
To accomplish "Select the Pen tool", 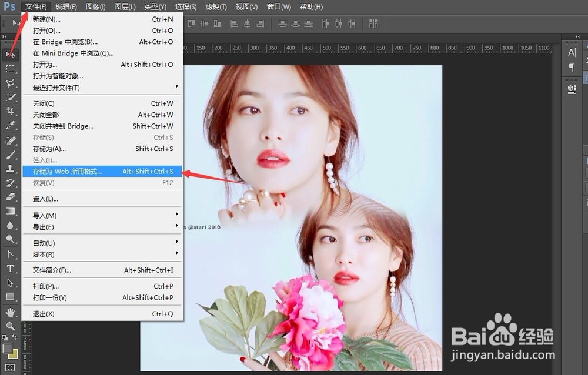I will [10, 255].
